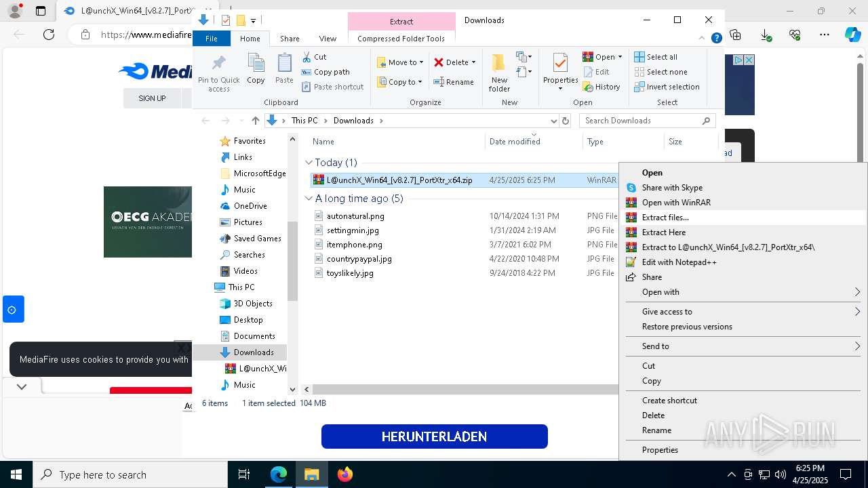Select autonatural.png file
The image size is (868, 488).
click(355, 216)
